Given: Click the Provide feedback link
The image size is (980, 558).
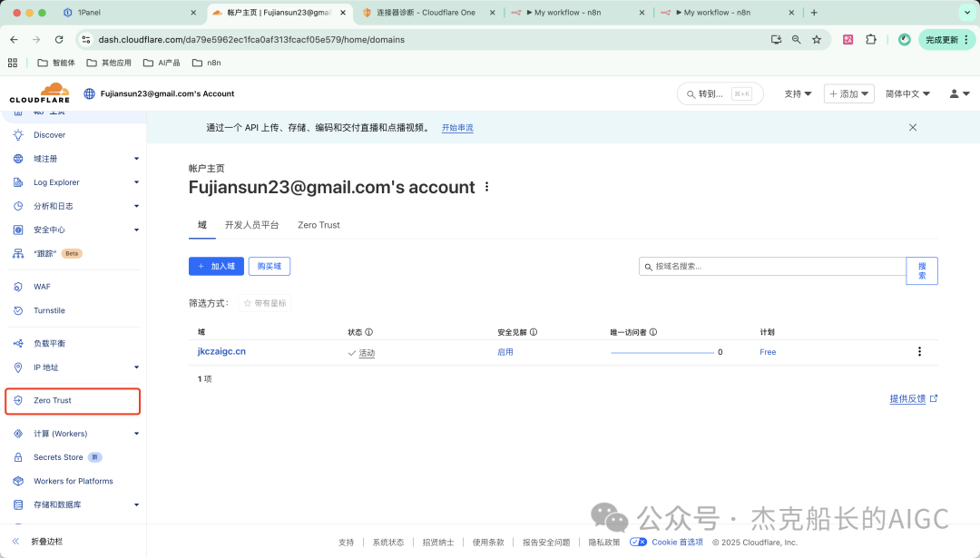Looking at the screenshot, I should (x=913, y=398).
